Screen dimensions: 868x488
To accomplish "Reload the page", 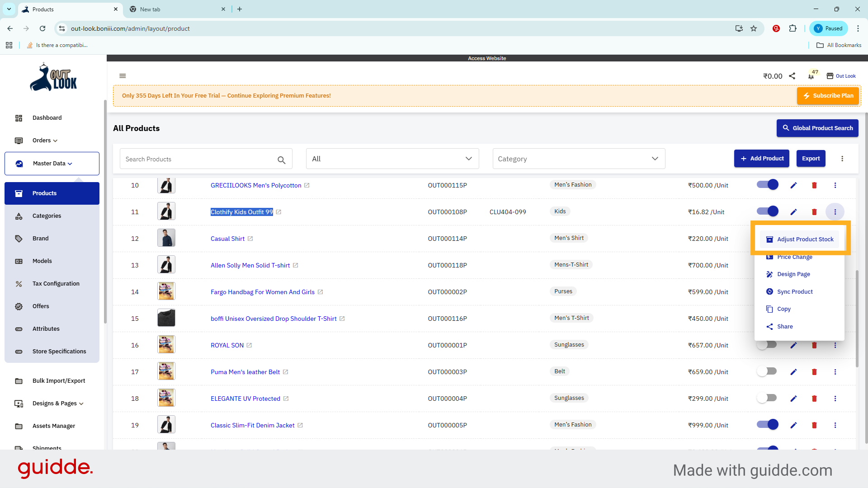I will [x=42, y=28].
